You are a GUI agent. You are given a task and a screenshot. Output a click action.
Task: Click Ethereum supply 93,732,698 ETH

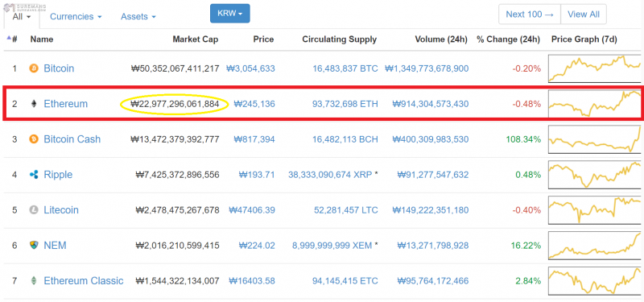345,104
